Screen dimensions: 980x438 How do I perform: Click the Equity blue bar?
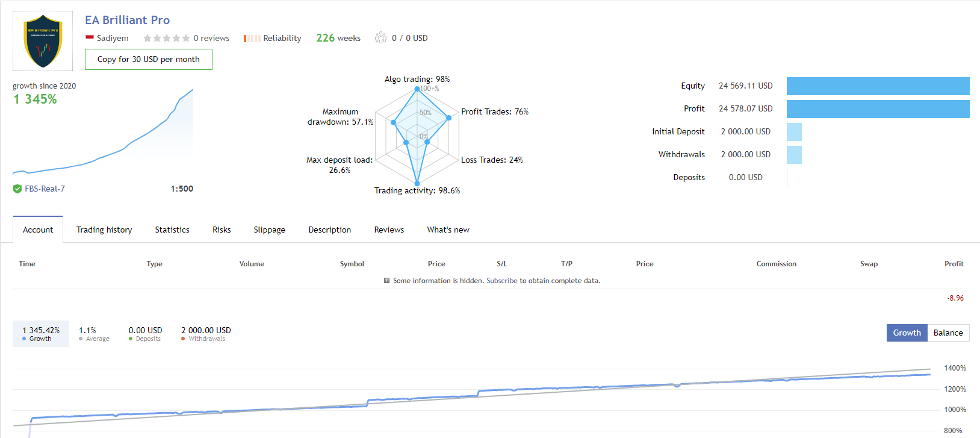click(878, 86)
